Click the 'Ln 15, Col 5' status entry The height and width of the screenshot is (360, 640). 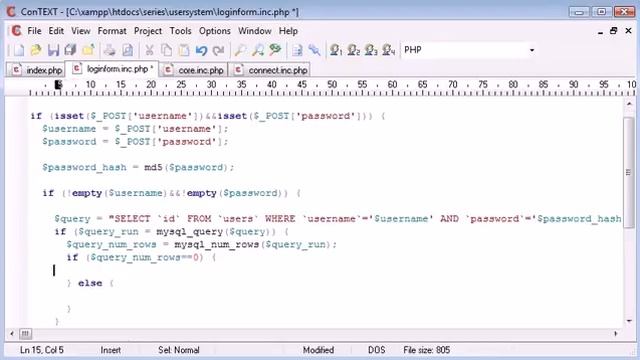pos(42,350)
